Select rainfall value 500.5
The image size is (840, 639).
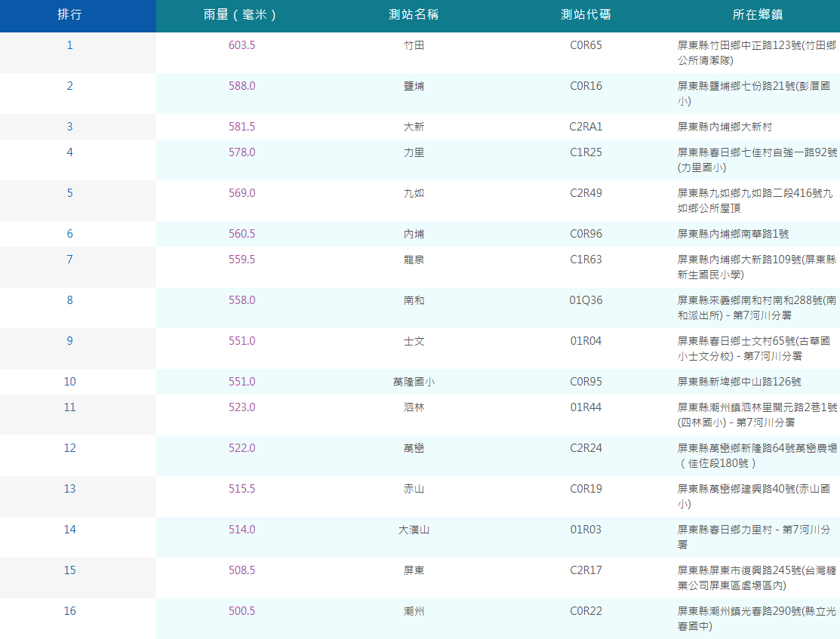tap(242, 611)
